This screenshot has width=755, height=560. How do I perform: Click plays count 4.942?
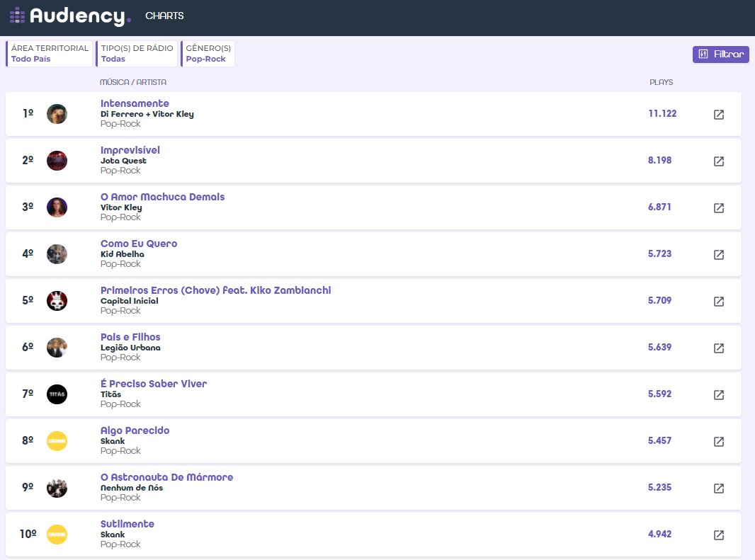tap(659, 534)
